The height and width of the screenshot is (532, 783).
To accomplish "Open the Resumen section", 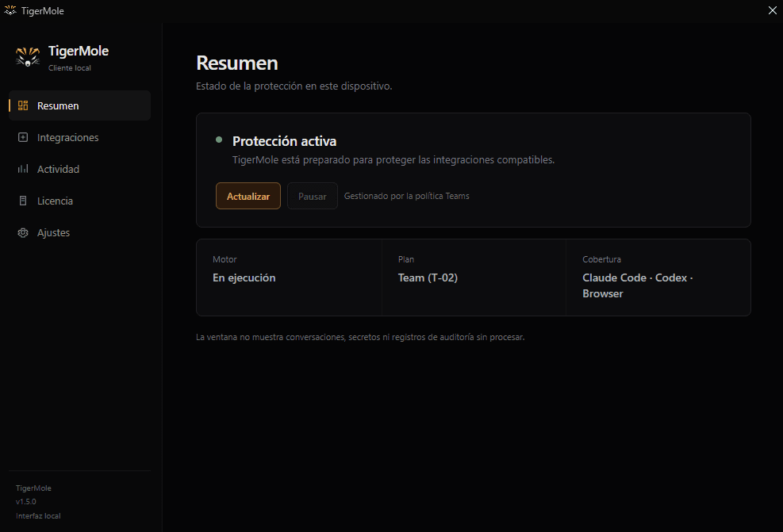I will point(80,105).
